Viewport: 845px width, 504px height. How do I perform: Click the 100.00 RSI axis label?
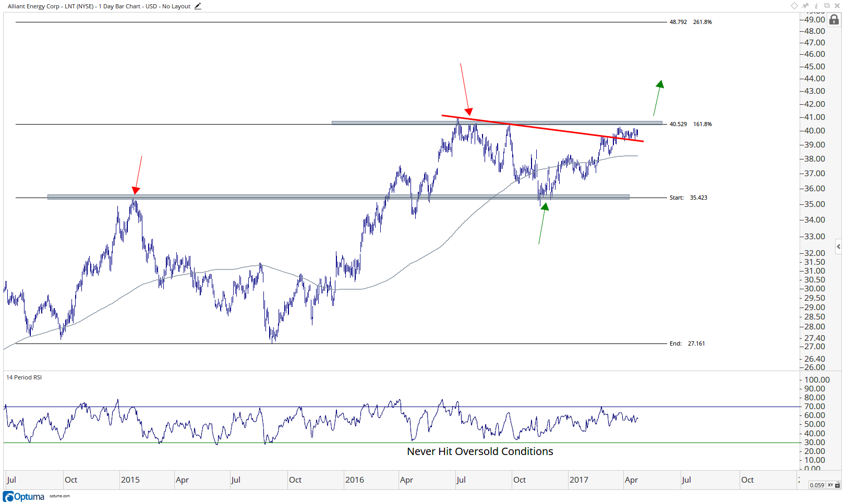(817, 380)
